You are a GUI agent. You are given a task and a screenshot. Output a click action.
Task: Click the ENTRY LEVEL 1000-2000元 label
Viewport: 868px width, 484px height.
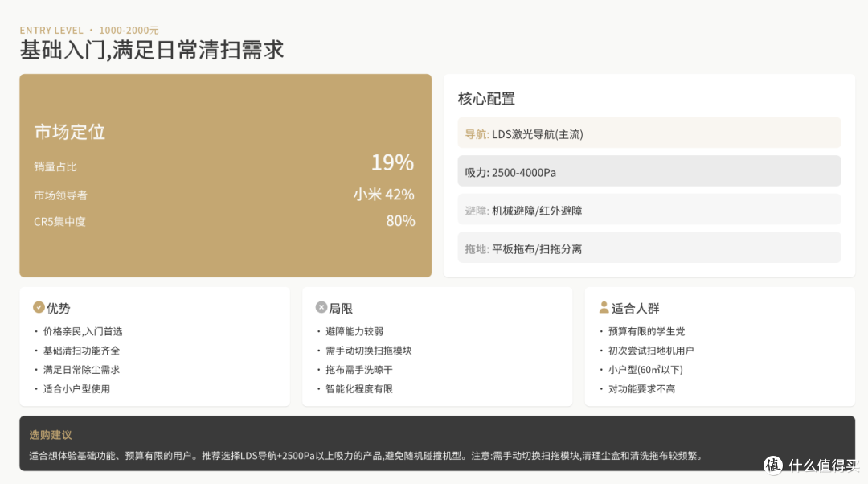89,30
